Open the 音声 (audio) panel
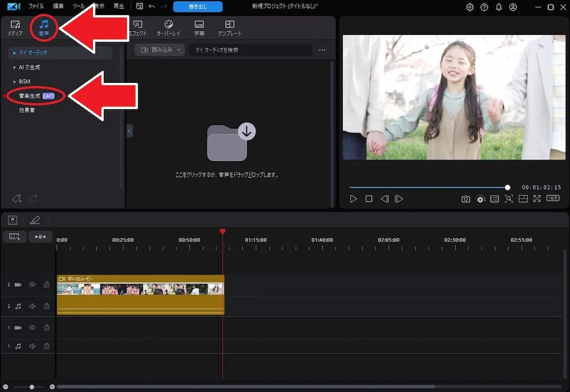570x392 pixels. coord(44,27)
